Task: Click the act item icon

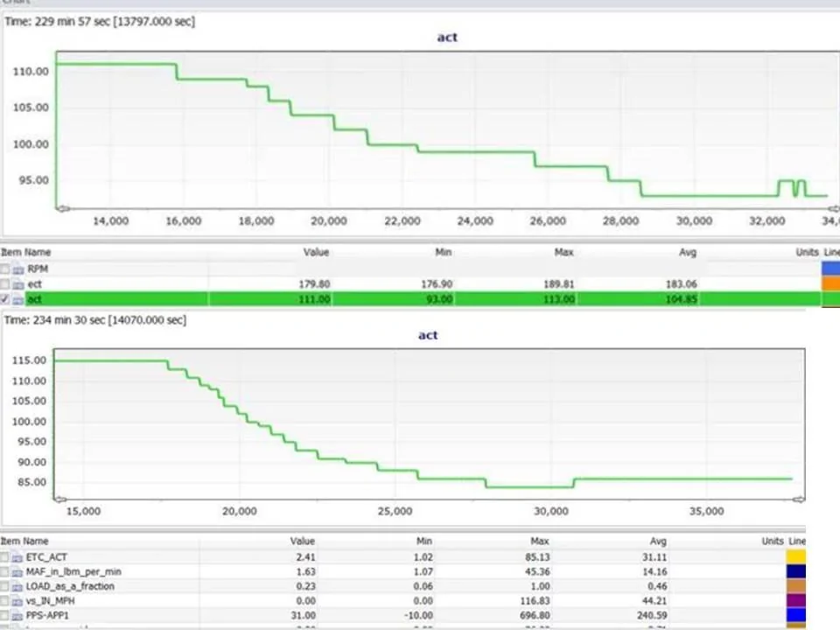Action: (18, 299)
